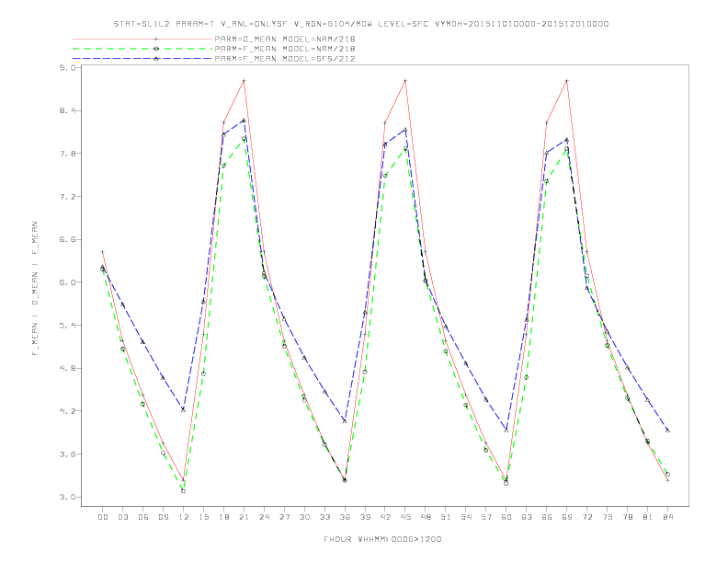Image resolution: width=728 pixels, height=563 pixels.
Task: Click x-axis forecast hour label 39
Action: tap(365, 517)
